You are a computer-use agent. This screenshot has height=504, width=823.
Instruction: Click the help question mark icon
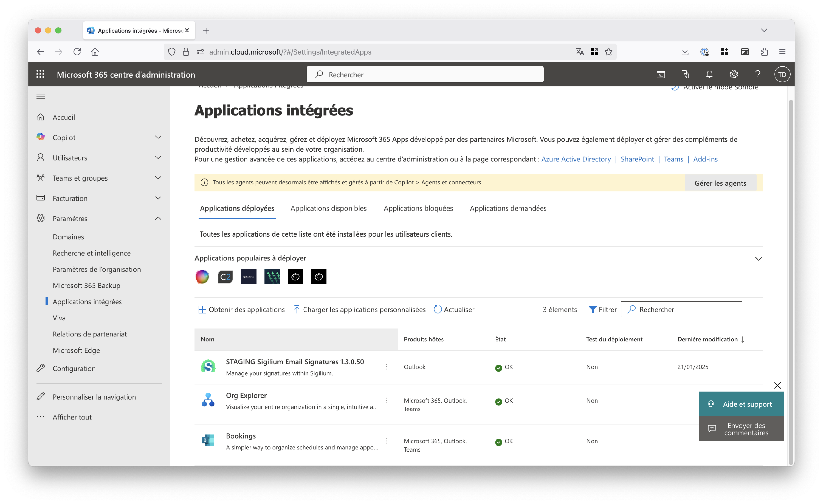[757, 74]
